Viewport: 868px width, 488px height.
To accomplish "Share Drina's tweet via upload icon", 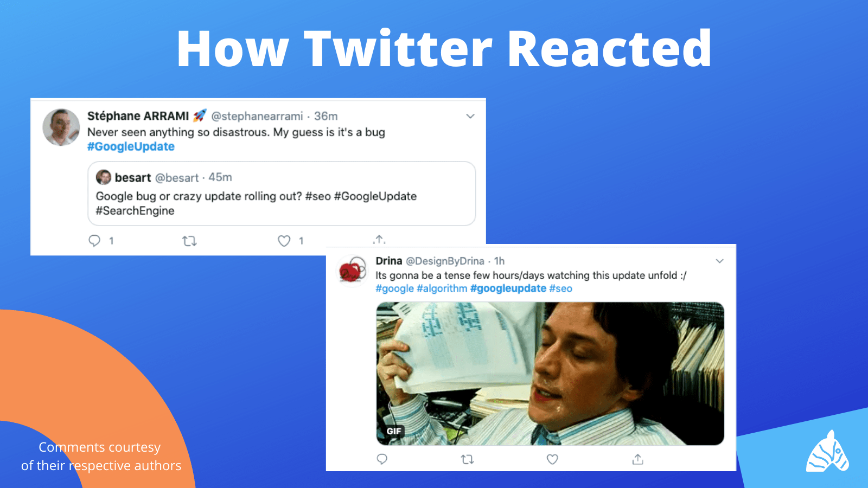I will (638, 459).
